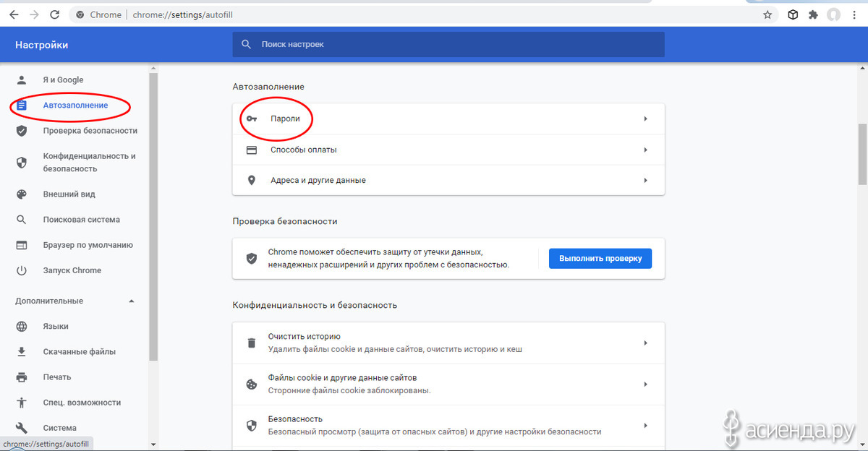Open Система settings in sidebar

pos(59,428)
